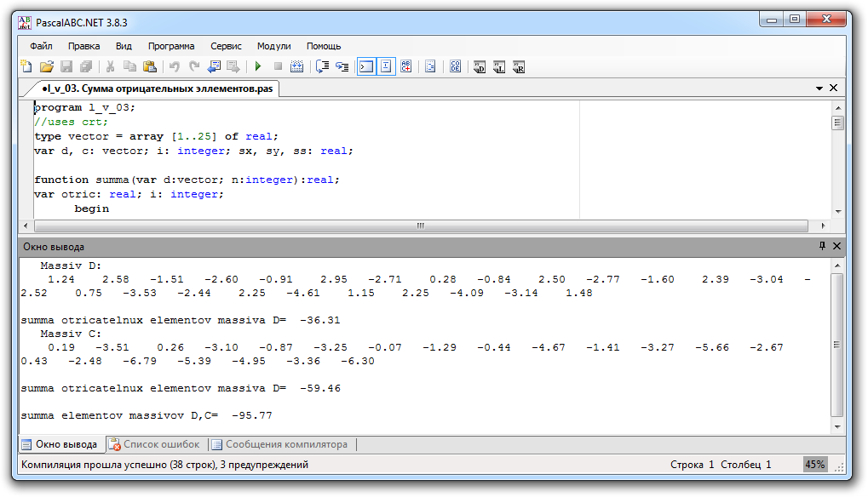868x497 pixels.
Task: Click the Paste clipboard icon
Action: (150, 66)
